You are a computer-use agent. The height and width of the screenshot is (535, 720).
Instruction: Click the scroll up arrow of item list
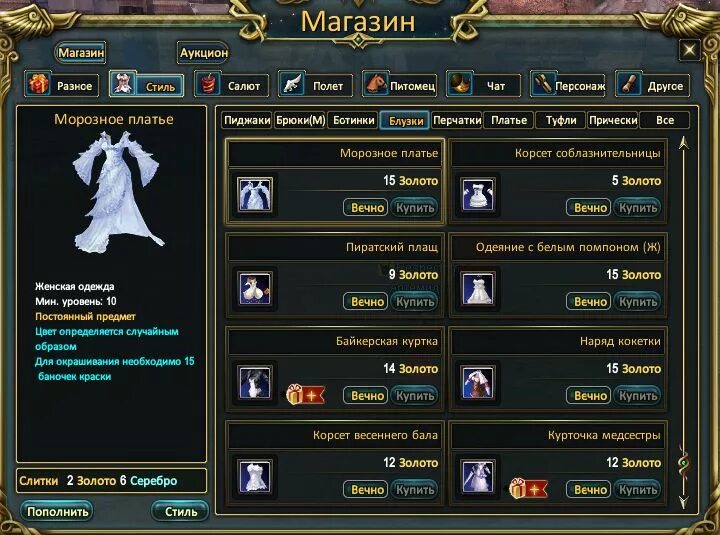click(684, 143)
